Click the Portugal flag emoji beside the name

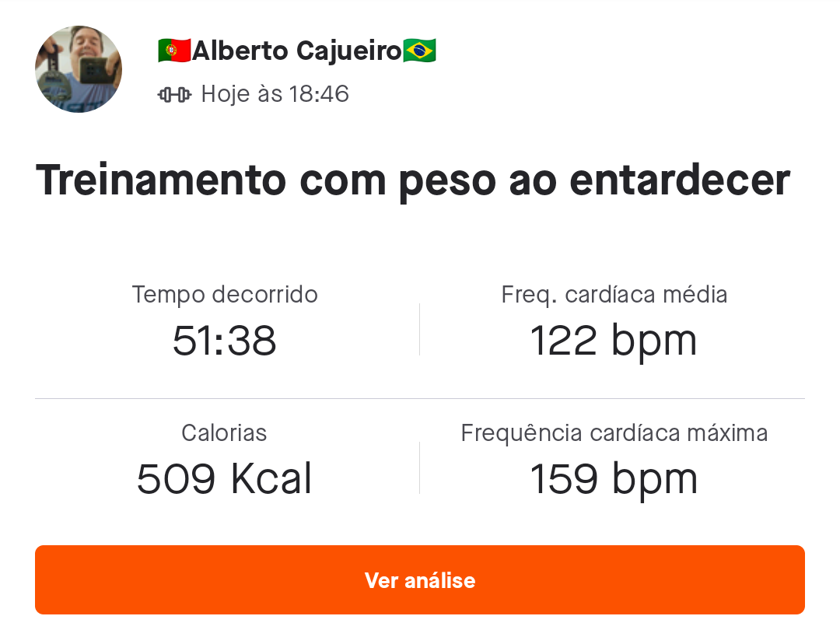tap(175, 51)
